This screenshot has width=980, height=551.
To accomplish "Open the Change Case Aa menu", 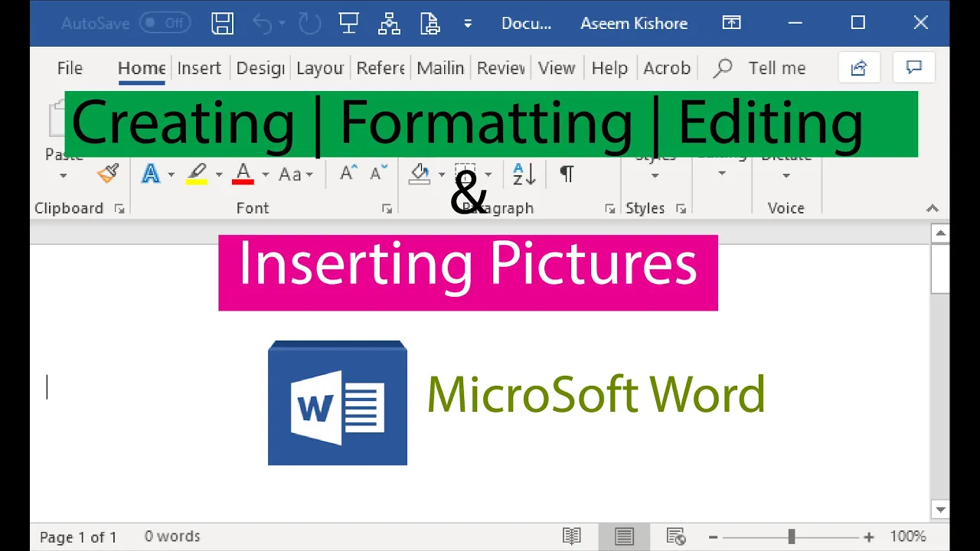I will click(x=296, y=174).
